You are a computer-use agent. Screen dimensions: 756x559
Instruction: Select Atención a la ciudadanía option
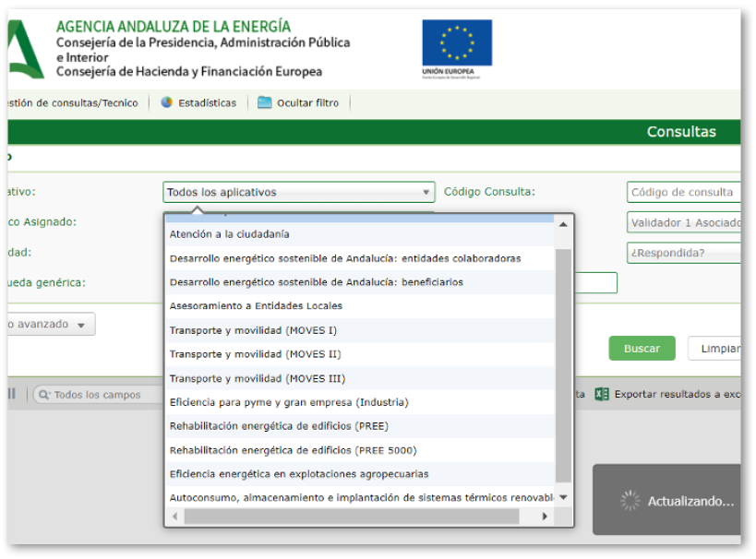tap(230, 234)
